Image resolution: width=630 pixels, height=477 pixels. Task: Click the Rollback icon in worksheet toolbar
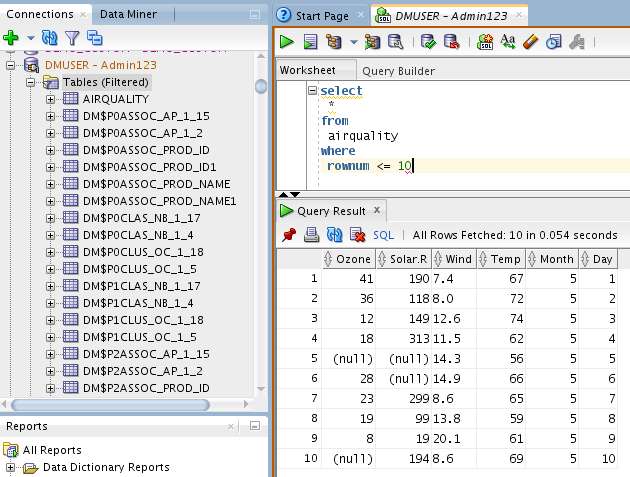(x=451, y=42)
